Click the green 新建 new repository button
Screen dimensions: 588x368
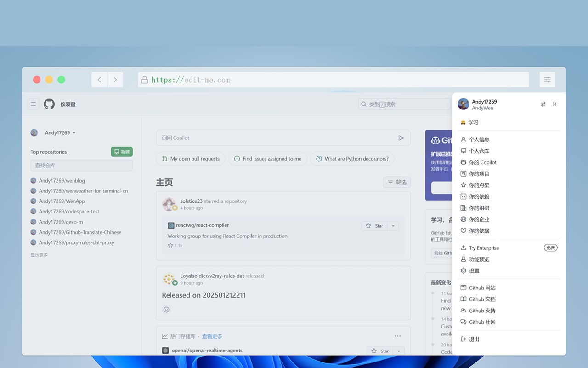coord(122,152)
